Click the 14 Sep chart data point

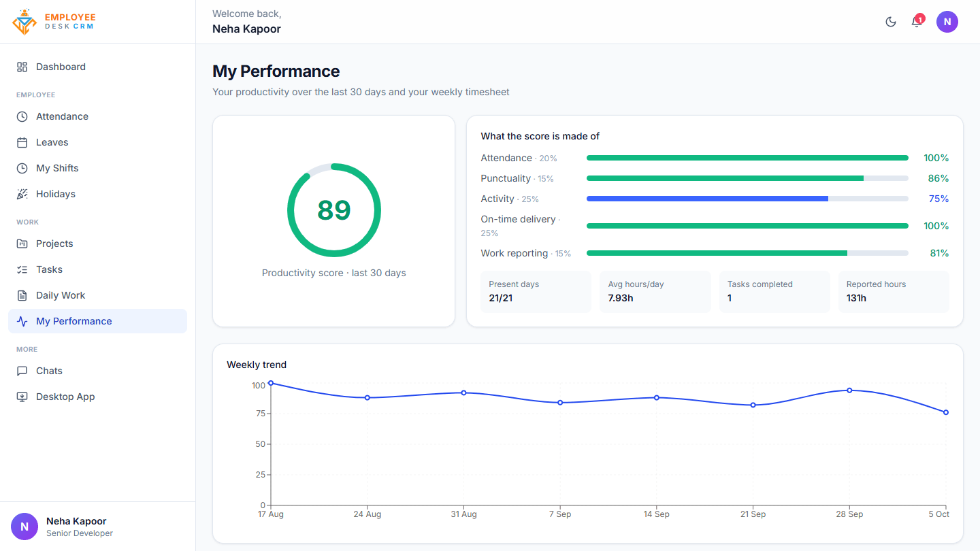(657, 398)
